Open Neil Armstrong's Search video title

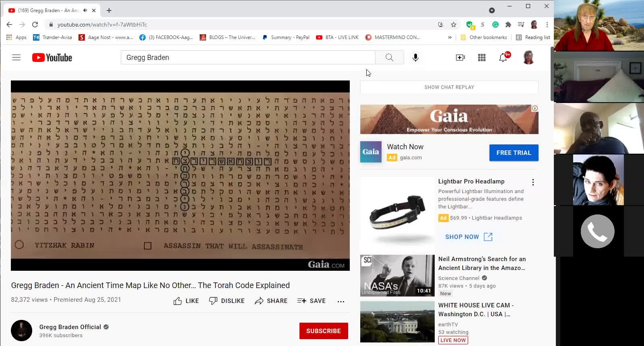pos(482,264)
